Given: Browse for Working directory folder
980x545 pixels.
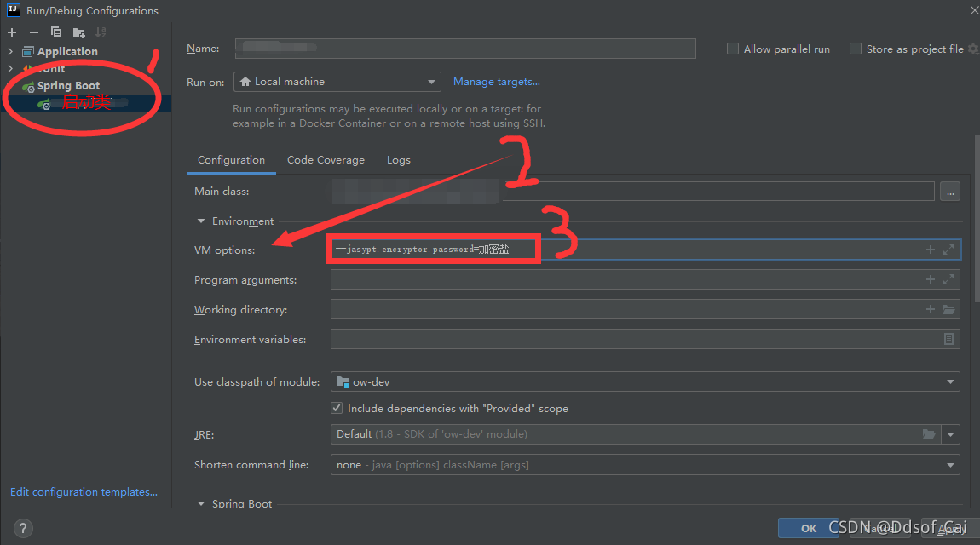Looking at the screenshot, I should pyautogui.click(x=948, y=310).
